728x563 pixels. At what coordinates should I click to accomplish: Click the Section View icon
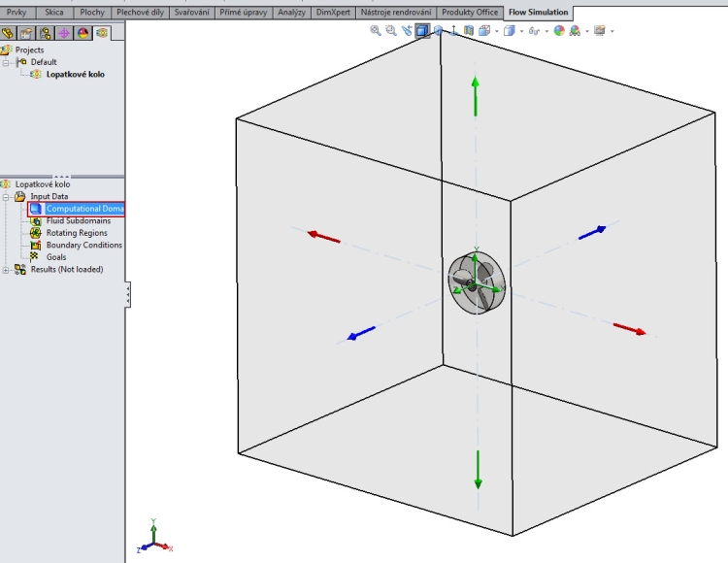pos(469,31)
